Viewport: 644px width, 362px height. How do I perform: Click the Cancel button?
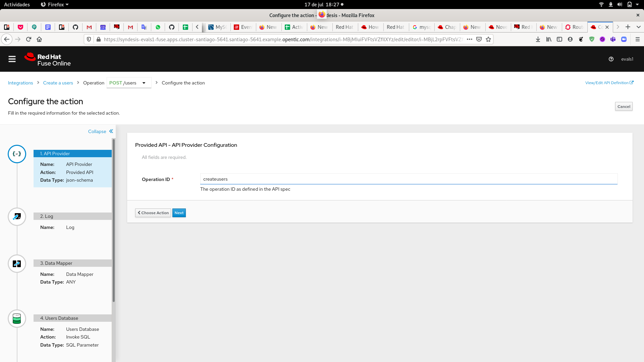click(624, 106)
